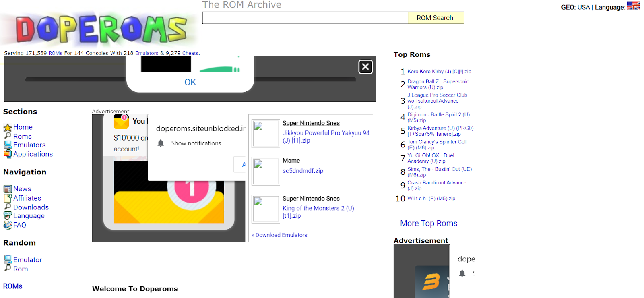The height and width of the screenshot is (298, 644).
Task: Click the Language icon in Navigation
Action: click(8, 216)
